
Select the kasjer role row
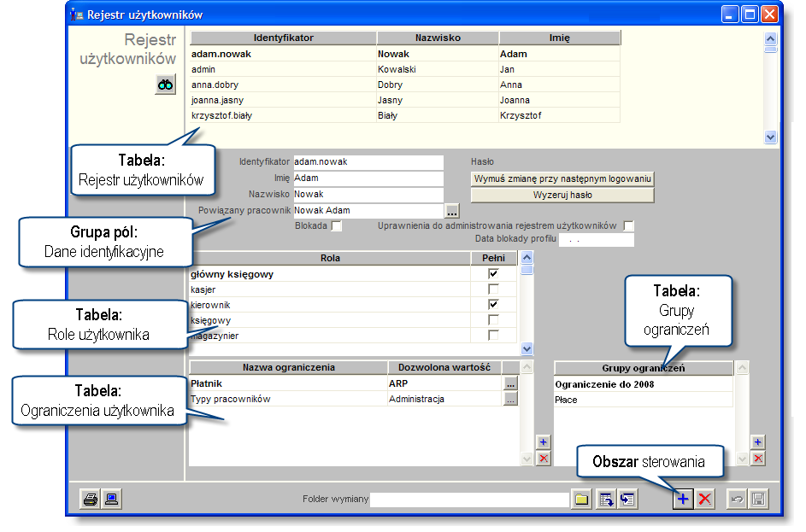(353, 289)
